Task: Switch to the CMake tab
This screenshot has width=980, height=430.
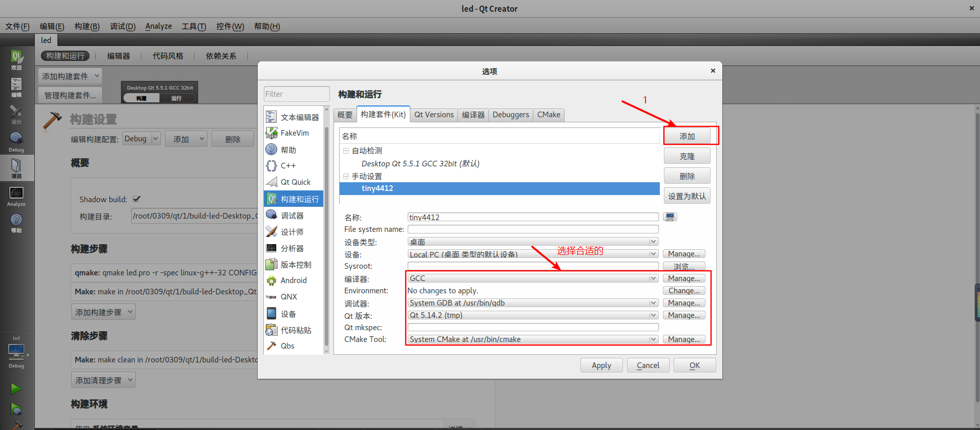Action: [x=549, y=115]
